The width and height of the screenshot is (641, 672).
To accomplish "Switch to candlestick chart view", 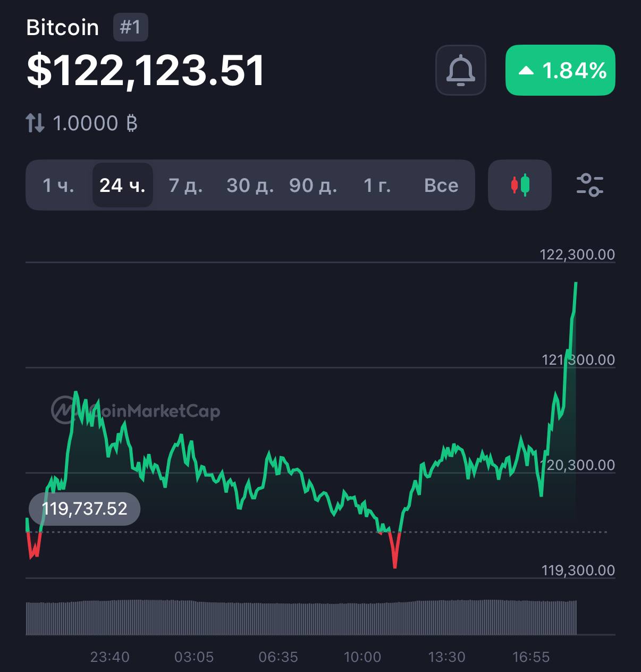I will [519, 185].
